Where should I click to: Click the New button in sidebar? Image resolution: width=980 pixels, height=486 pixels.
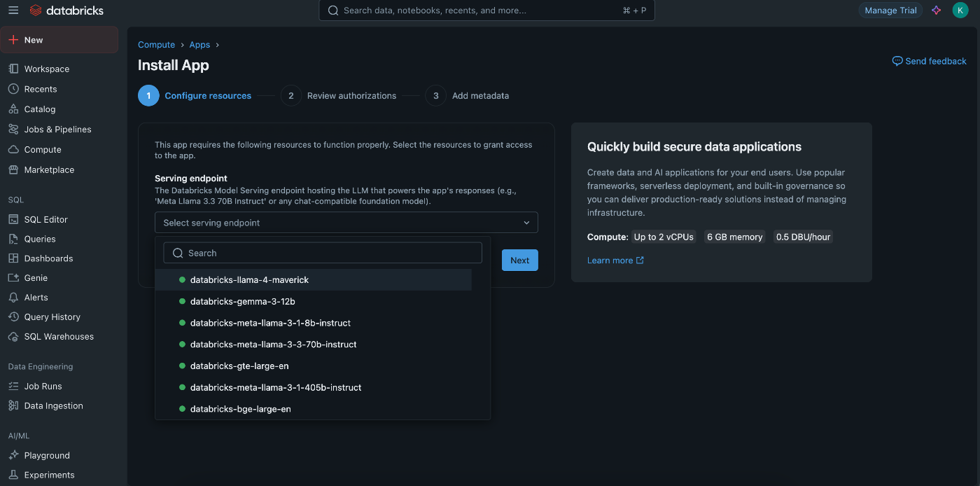tap(59, 40)
